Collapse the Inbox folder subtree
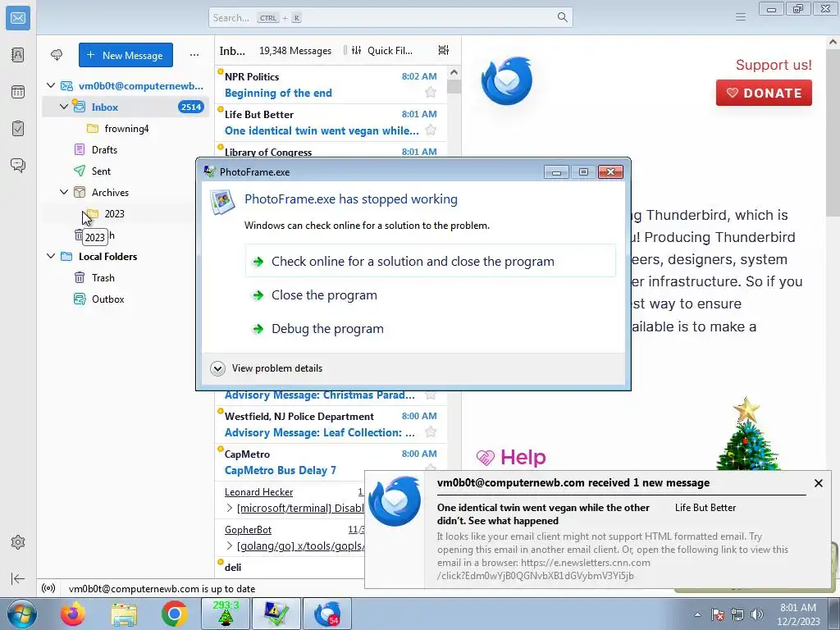 (64, 107)
